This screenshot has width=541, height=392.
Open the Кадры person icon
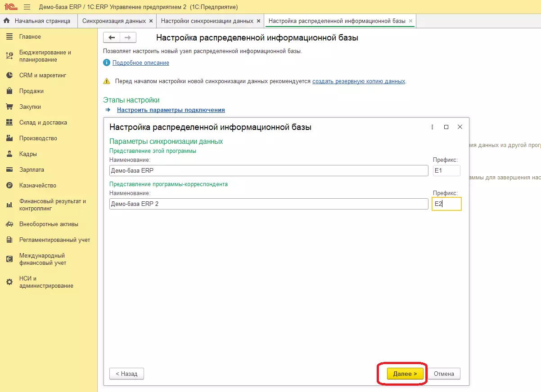coord(9,154)
